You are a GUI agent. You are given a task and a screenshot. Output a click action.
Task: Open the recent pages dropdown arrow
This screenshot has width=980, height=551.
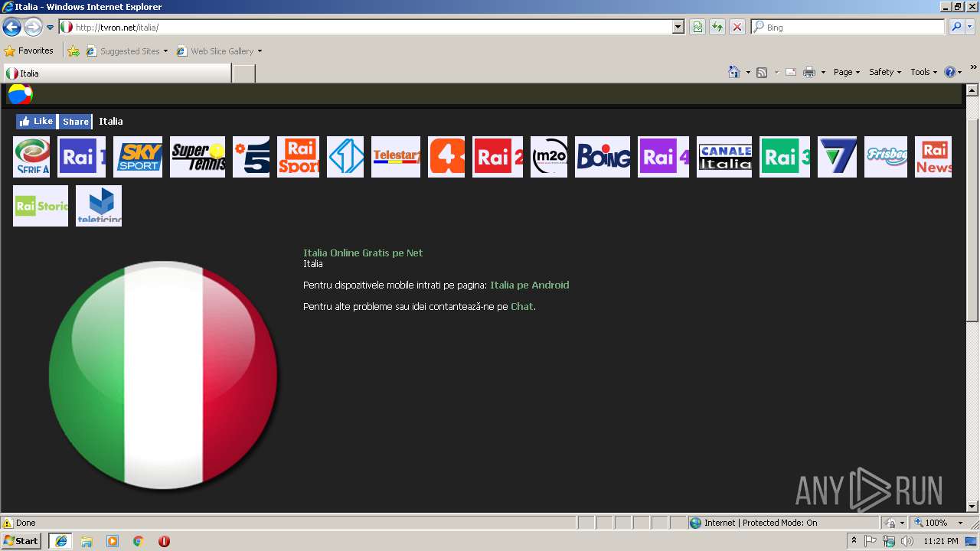point(50,28)
